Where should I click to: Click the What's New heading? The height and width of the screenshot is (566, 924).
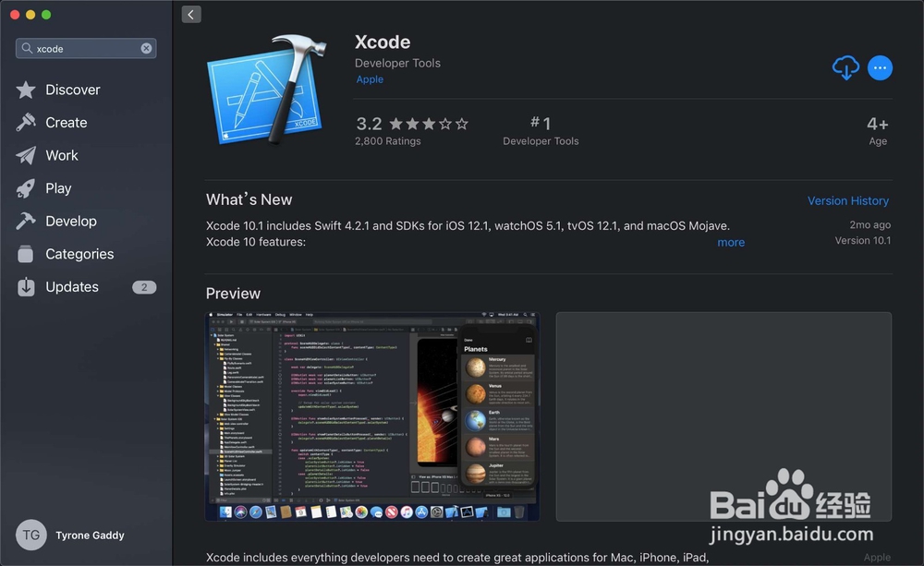coord(249,199)
